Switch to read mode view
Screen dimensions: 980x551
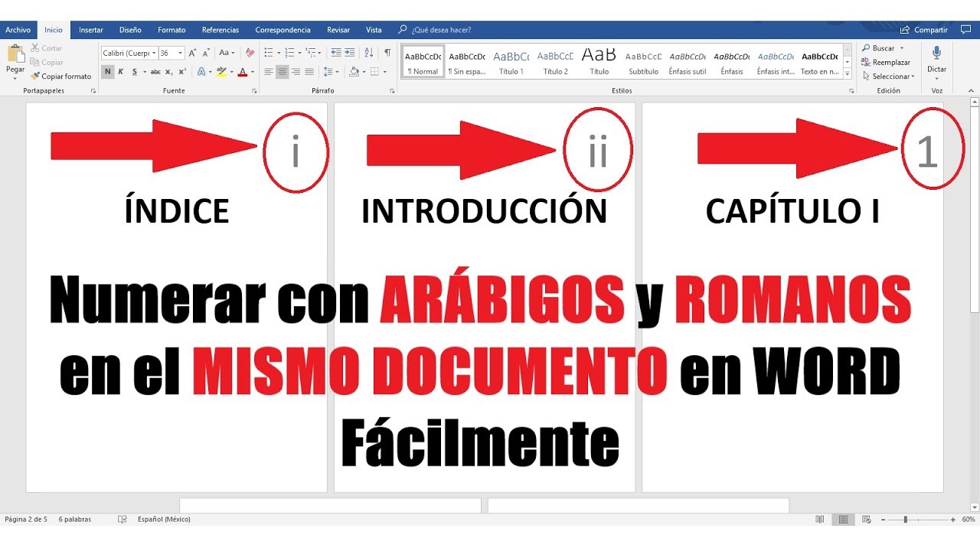tap(820, 519)
